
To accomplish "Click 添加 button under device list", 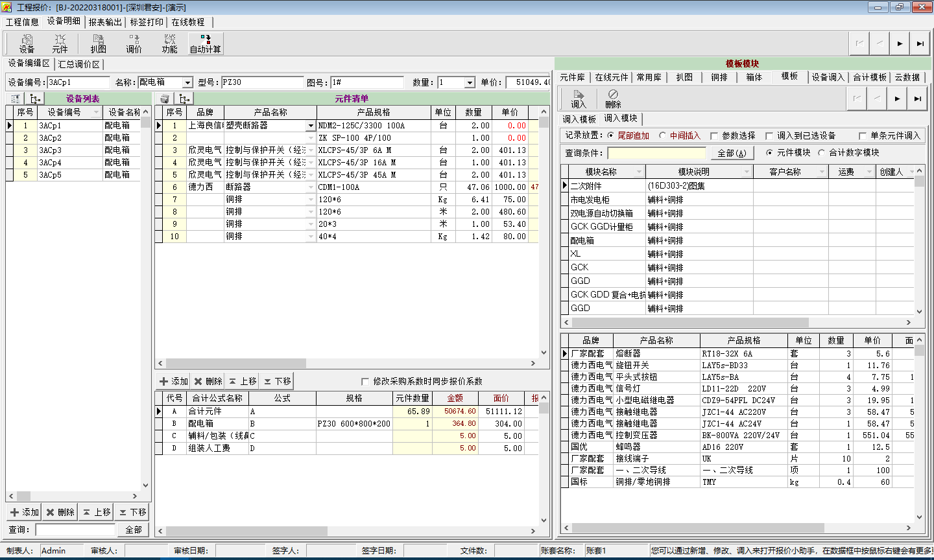I will click(25, 512).
